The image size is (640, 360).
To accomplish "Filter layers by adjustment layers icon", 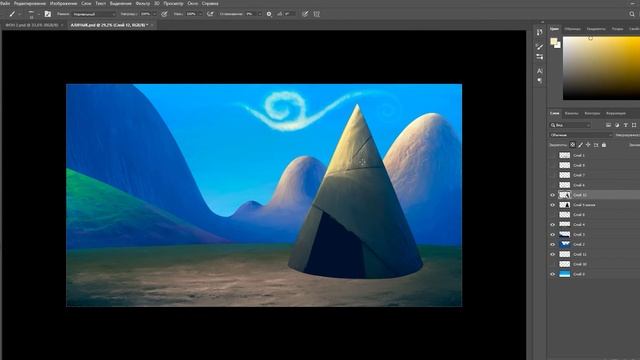I will tap(617, 125).
